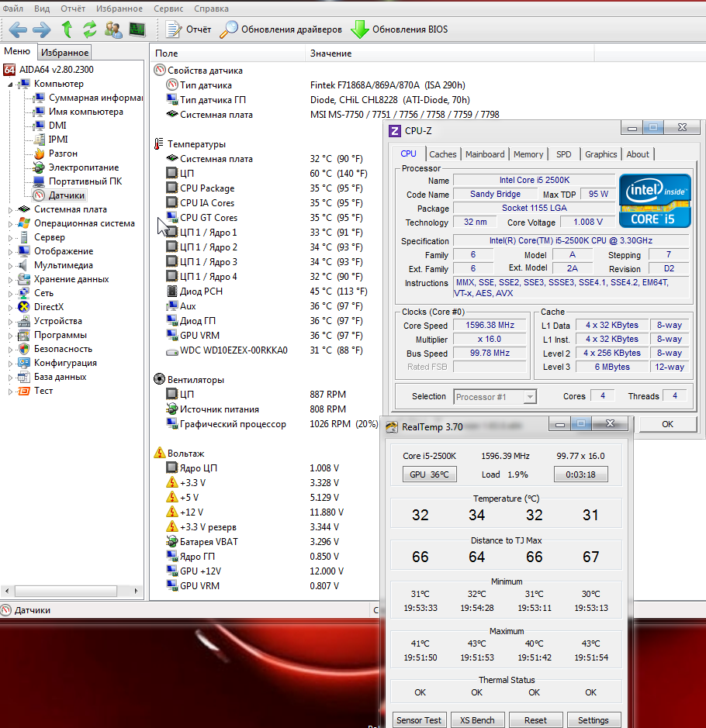The height and width of the screenshot is (728, 706).
Task: Open Обновления BIOS from the toolbar
Action: coord(400,29)
